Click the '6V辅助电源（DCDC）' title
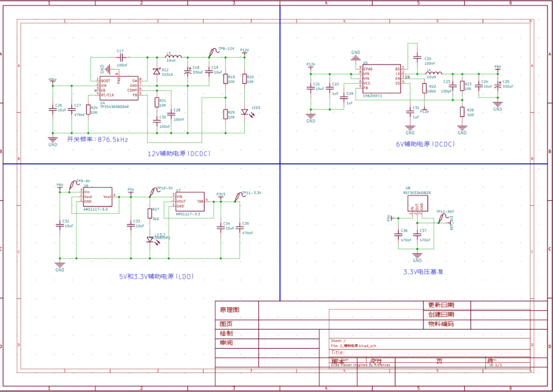Image resolution: width=553 pixels, height=392 pixels. pyautogui.click(x=426, y=144)
